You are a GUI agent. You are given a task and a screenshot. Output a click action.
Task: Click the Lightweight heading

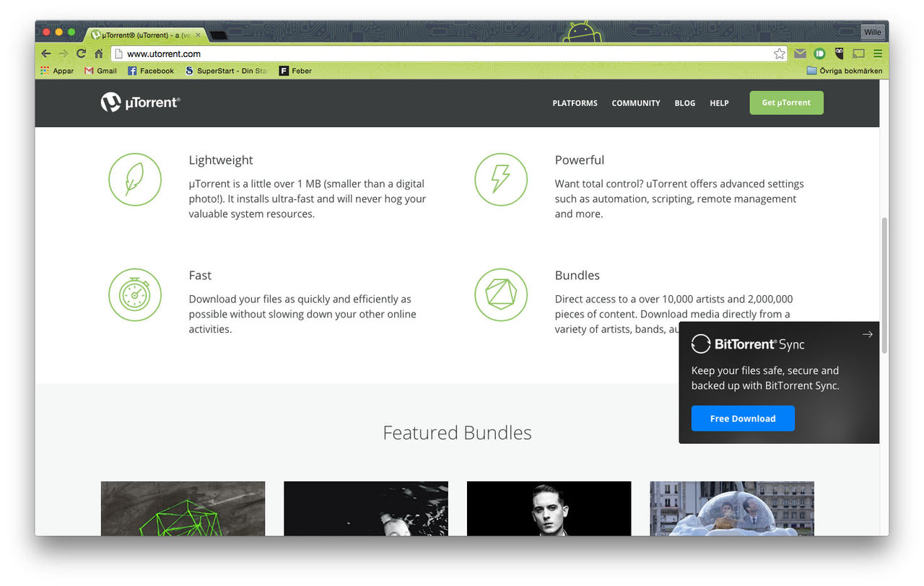point(221,160)
